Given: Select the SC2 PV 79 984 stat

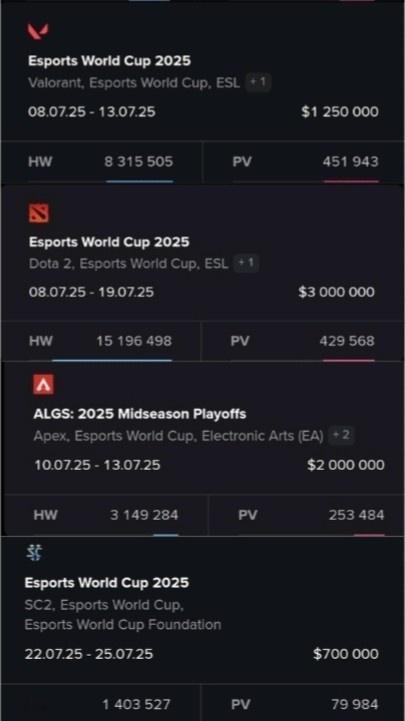Looking at the screenshot, I should (303, 704).
